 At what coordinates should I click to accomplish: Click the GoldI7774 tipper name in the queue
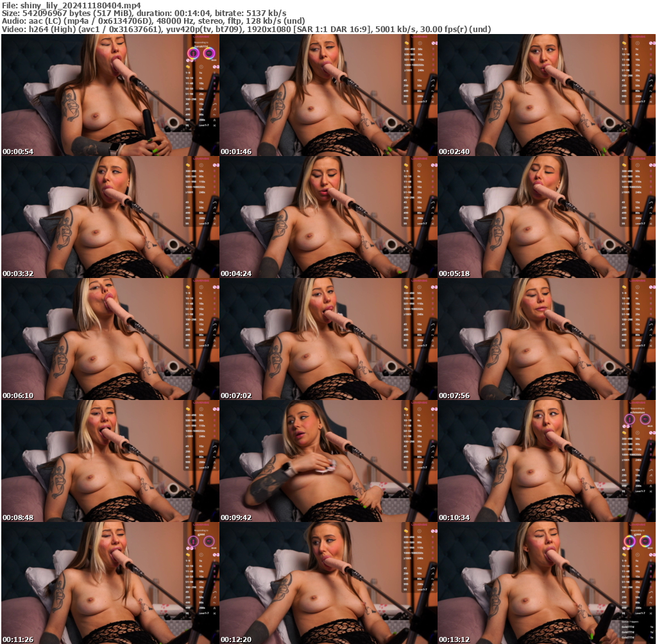[628, 627]
